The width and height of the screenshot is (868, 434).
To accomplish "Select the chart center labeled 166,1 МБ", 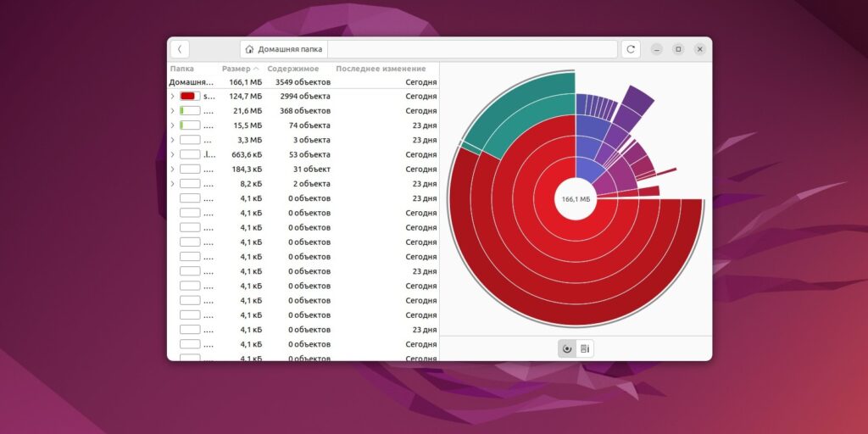I will [576, 199].
